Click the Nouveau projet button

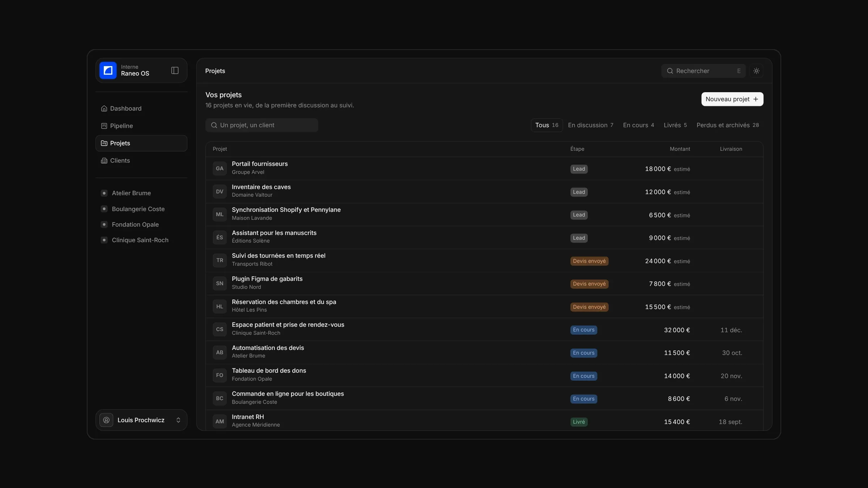(x=732, y=99)
